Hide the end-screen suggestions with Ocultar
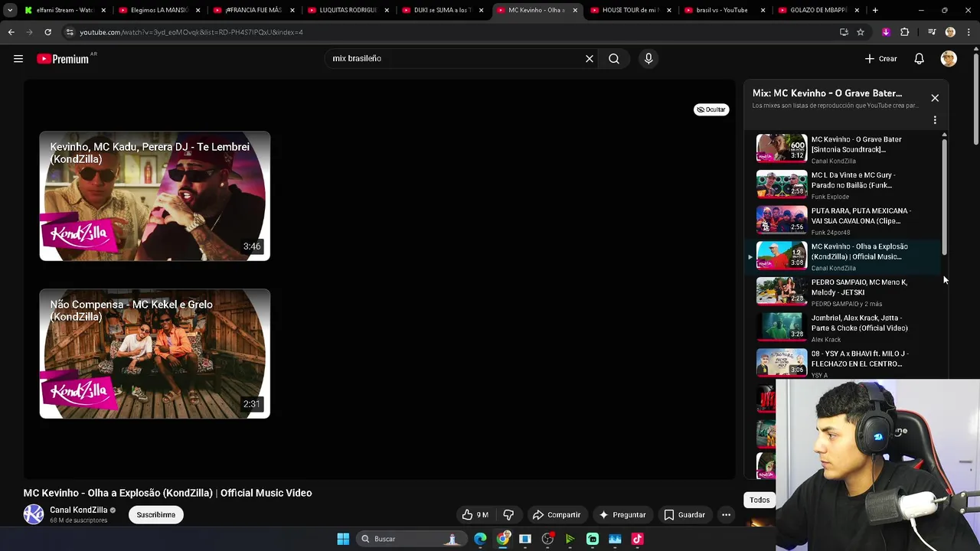This screenshot has height=551, width=980. click(x=711, y=109)
